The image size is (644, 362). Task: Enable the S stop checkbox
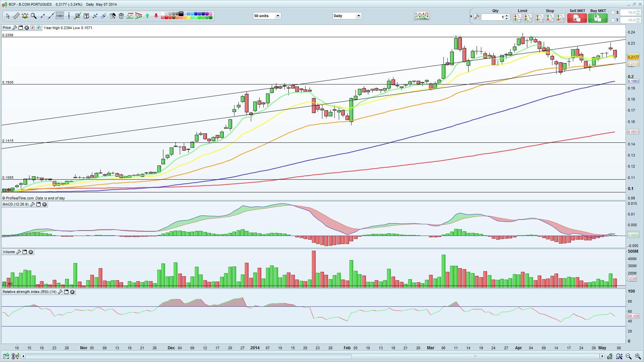613,13
